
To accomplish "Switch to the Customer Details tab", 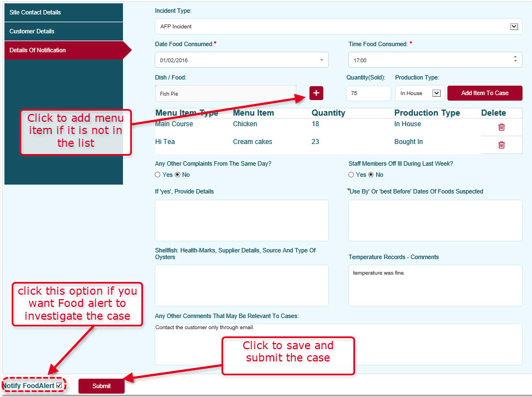I will (63, 31).
